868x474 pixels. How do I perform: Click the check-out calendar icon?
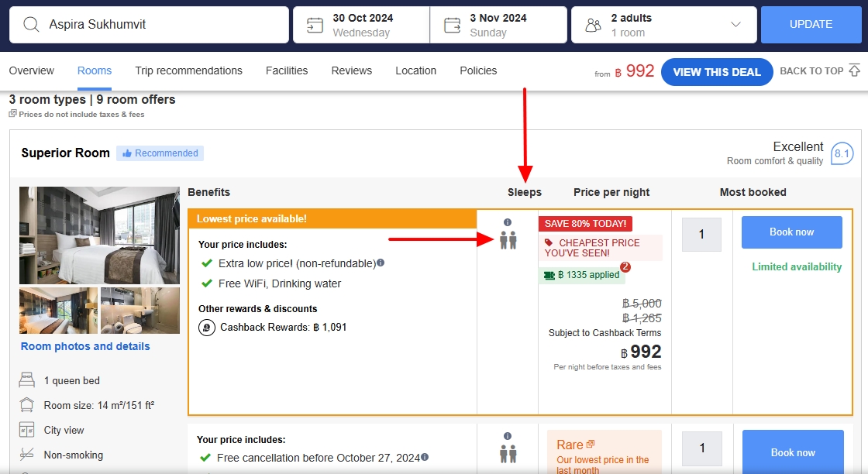point(452,25)
